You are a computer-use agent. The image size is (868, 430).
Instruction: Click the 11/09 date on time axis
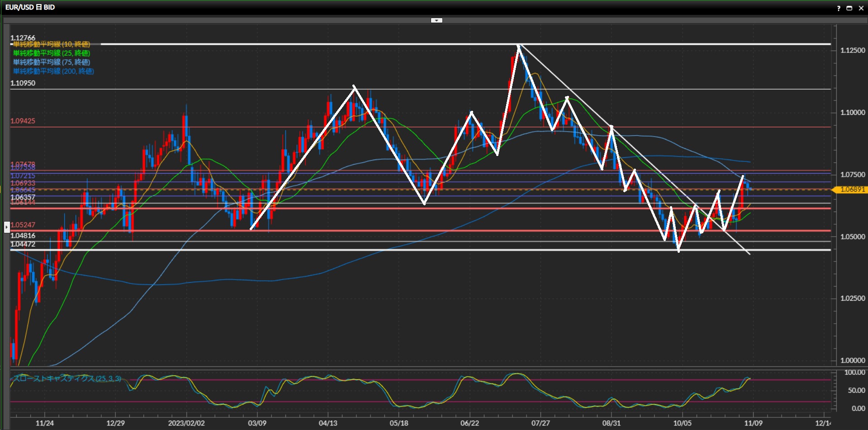[x=753, y=423]
